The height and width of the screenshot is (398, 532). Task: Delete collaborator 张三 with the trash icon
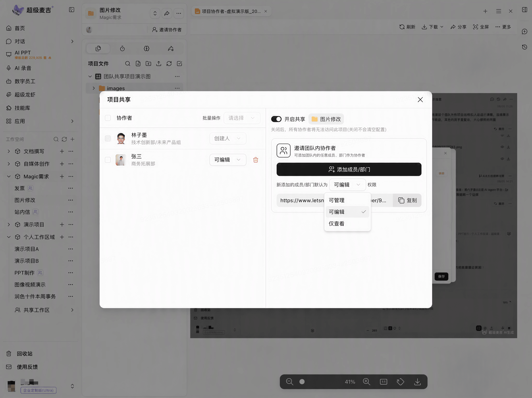coord(256,160)
